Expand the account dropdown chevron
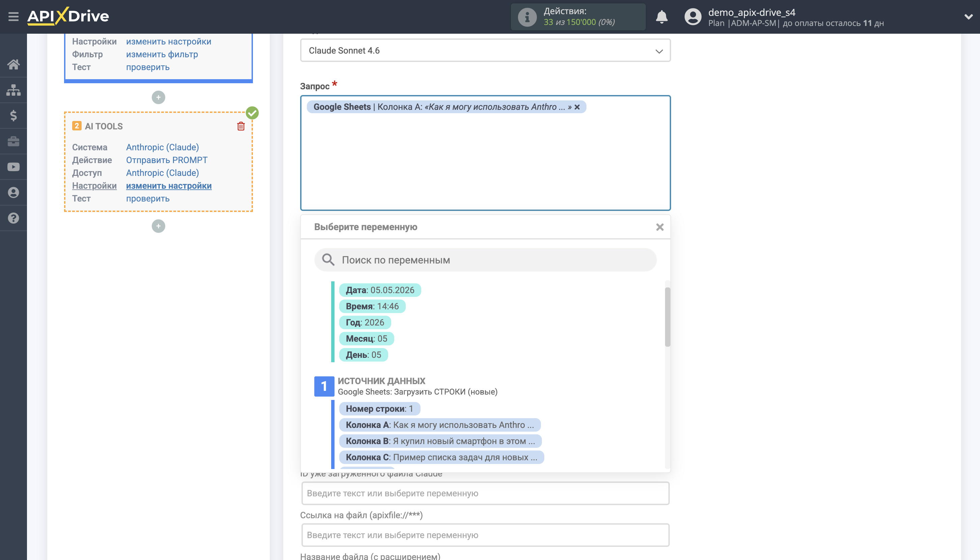This screenshot has height=560, width=980. tap(969, 17)
